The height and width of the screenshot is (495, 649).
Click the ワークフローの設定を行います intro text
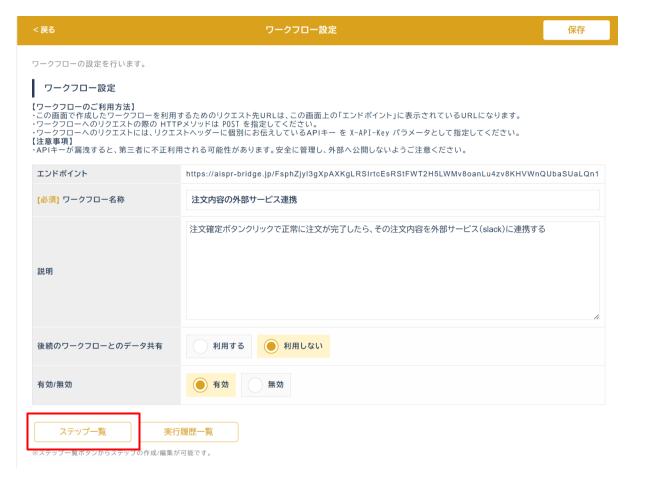(89, 64)
